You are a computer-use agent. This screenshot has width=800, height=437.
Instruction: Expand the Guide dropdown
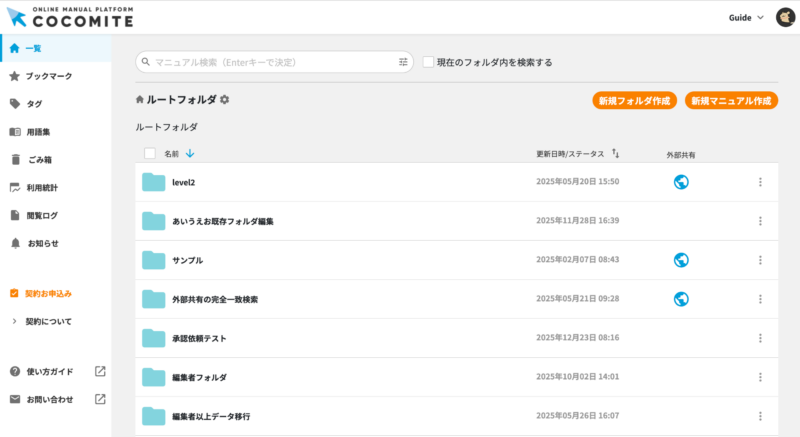tap(746, 18)
